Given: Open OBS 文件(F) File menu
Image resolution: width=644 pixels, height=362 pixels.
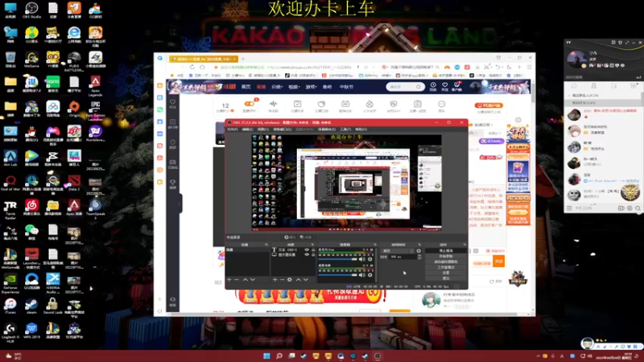Looking at the screenshot, I should (233, 130).
